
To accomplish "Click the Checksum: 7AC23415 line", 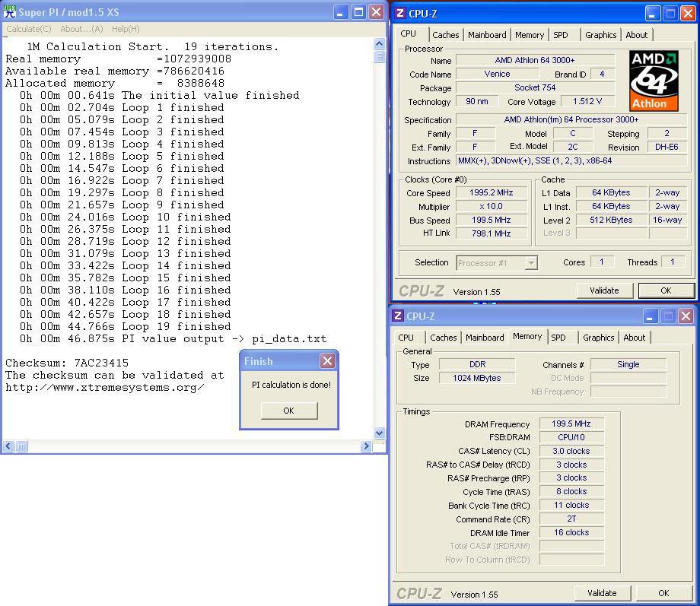I will coord(67,363).
